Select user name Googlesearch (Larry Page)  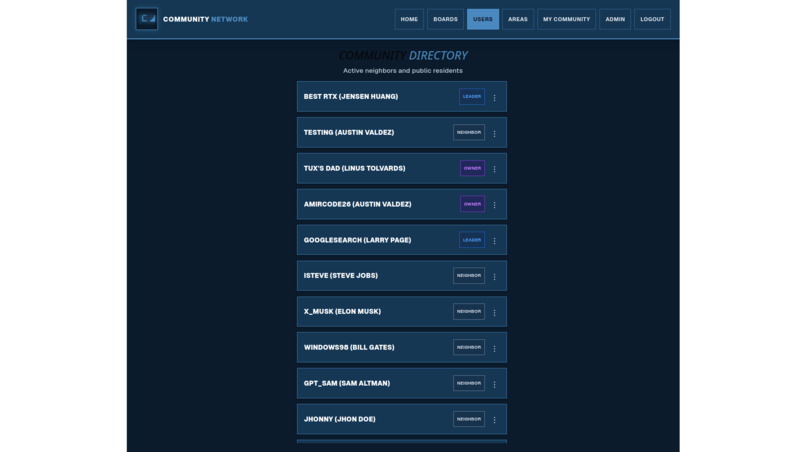(x=357, y=240)
